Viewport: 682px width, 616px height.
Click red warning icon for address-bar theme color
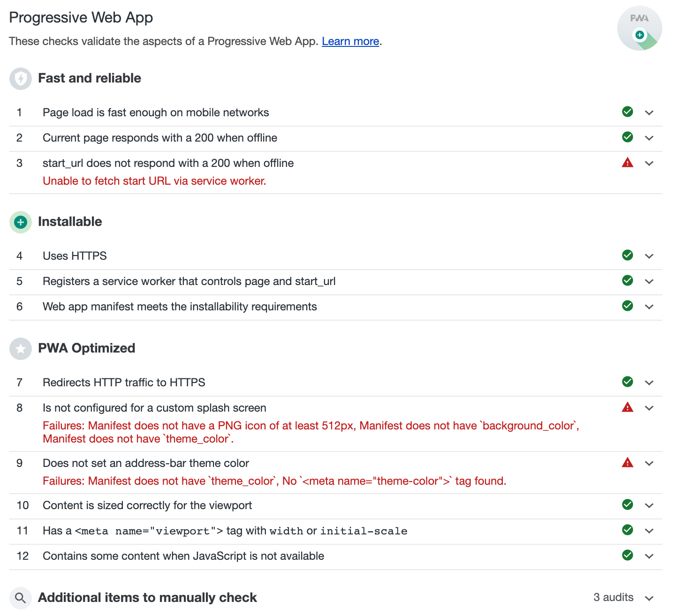pyautogui.click(x=627, y=463)
